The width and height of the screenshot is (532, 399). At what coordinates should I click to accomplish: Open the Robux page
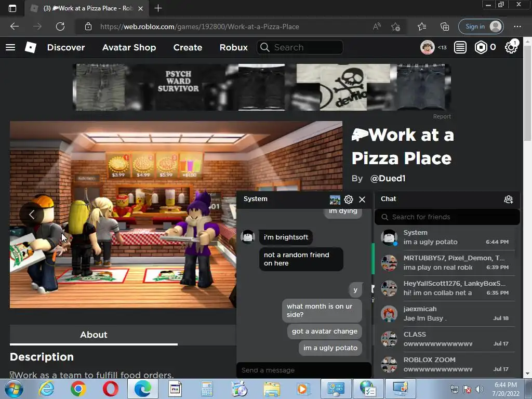click(233, 47)
